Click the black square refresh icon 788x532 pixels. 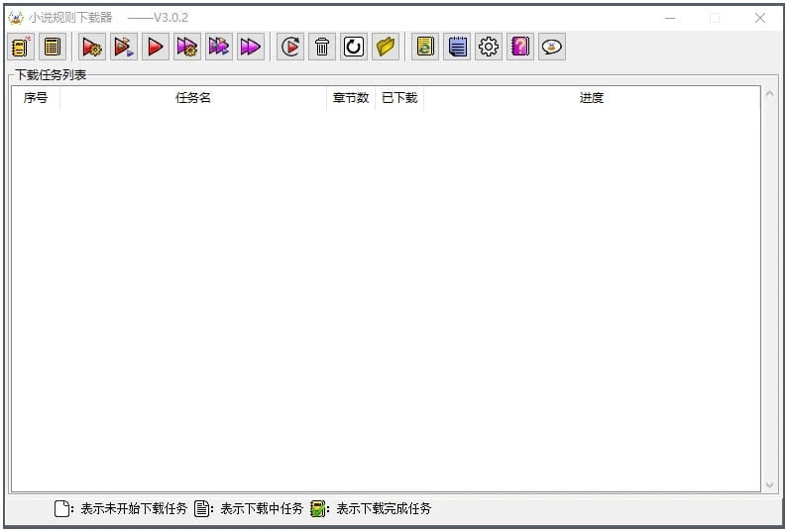click(x=354, y=47)
